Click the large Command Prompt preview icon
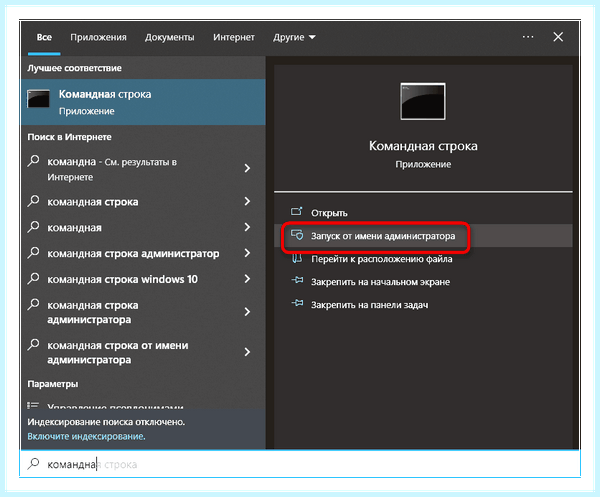 pos(423,101)
